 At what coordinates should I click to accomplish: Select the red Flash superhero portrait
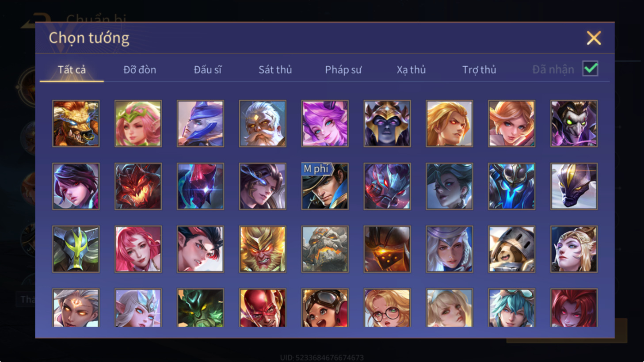(263, 308)
